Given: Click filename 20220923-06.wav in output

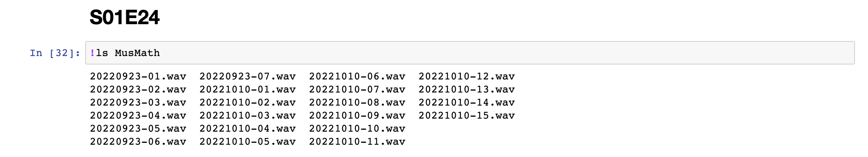Looking at the screenshot, I should pos(138,142).
